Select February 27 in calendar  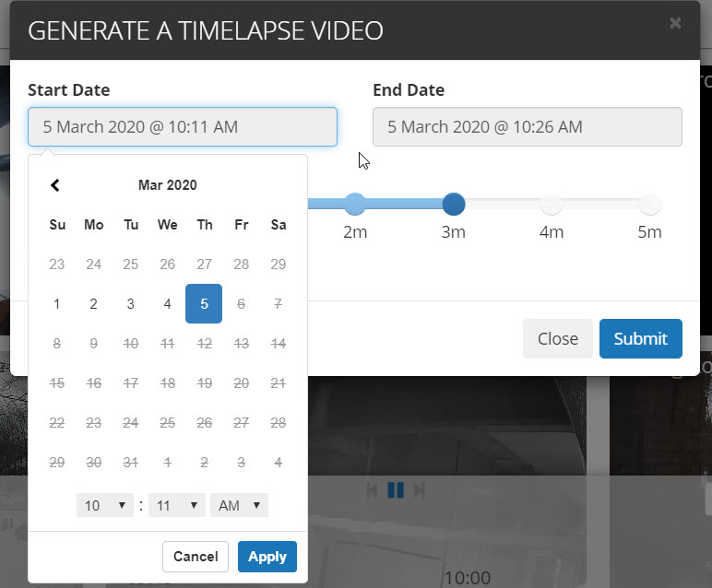pyautogui.click(x=204, y=265)
